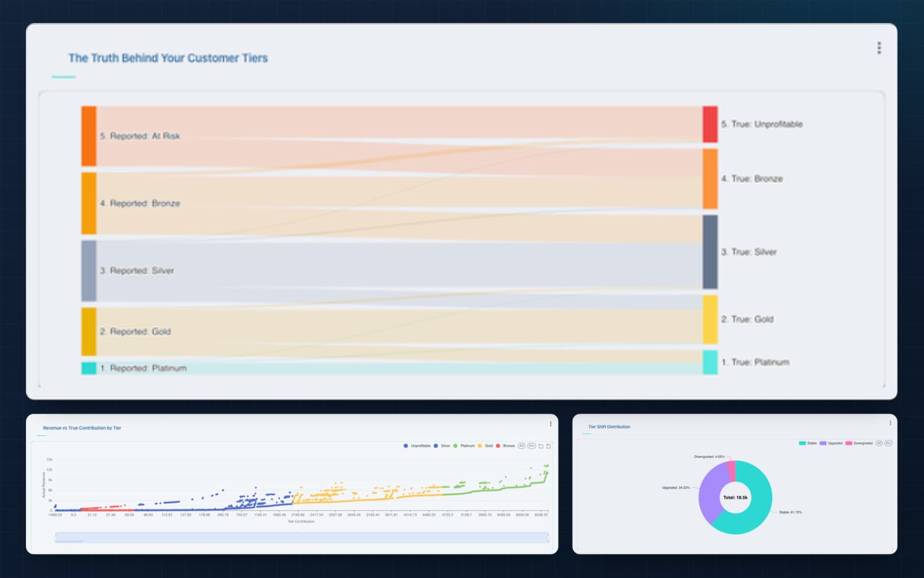Toggle the Stable legend item in the donut chart
This screenshot has width=924, height=578.
808,443
